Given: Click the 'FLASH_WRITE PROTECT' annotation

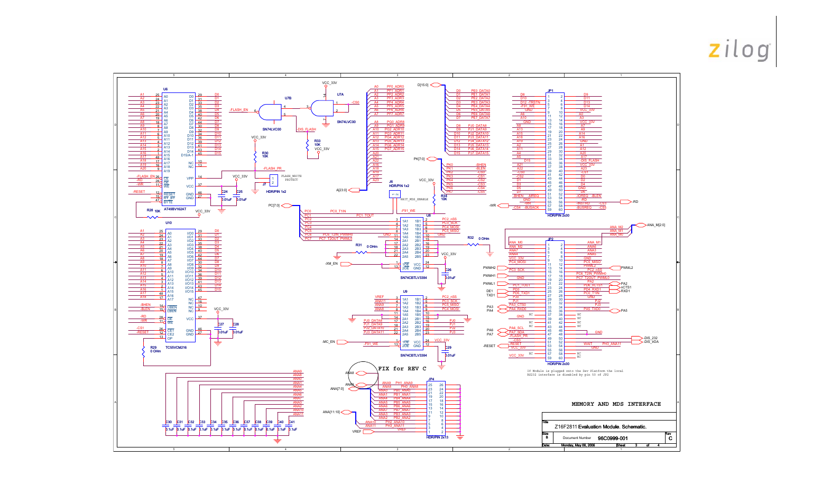Looking at the screenshot, I should click(291, 178).
